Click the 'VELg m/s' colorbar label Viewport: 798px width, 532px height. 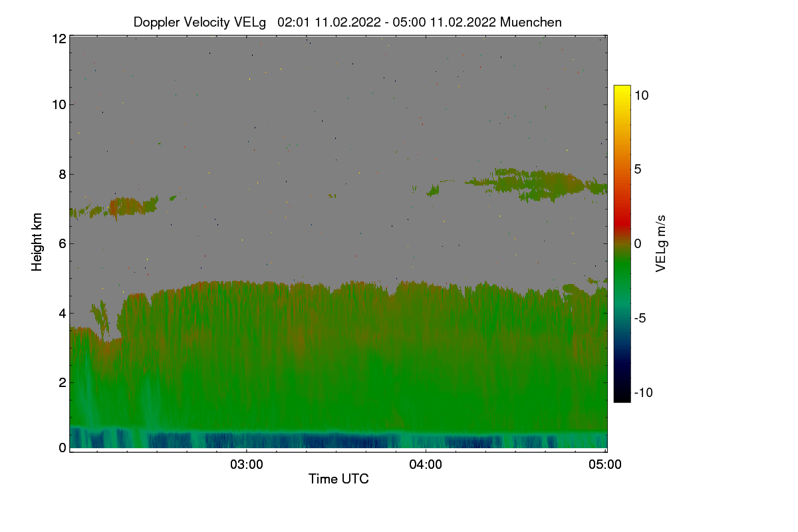click(x=661, y=243)
